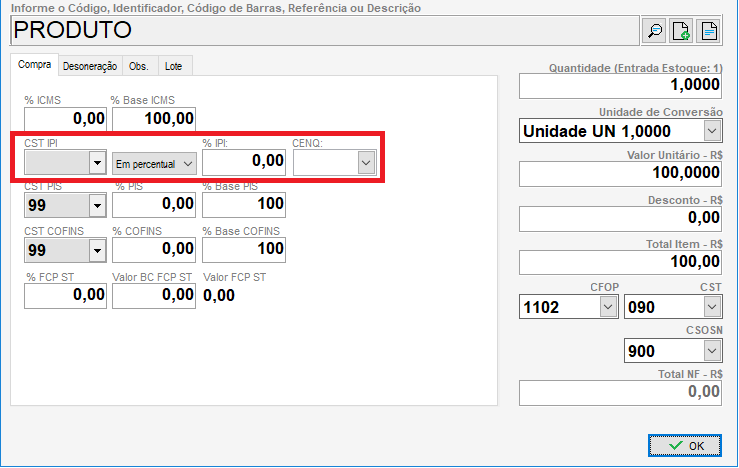Open the CST IPI dropdown
The height and width of the screenshot is (468, 739).
tap(97, 163)
